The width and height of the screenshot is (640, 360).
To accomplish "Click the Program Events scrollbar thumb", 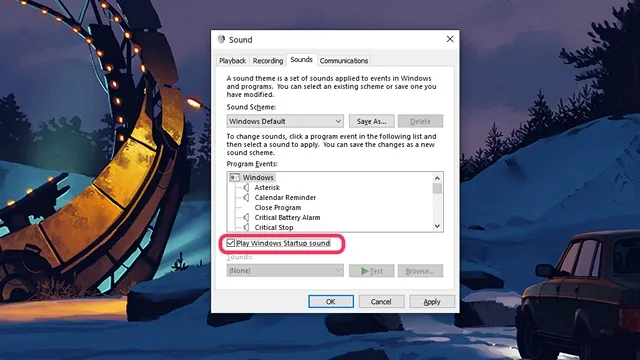I will point(438,189).
